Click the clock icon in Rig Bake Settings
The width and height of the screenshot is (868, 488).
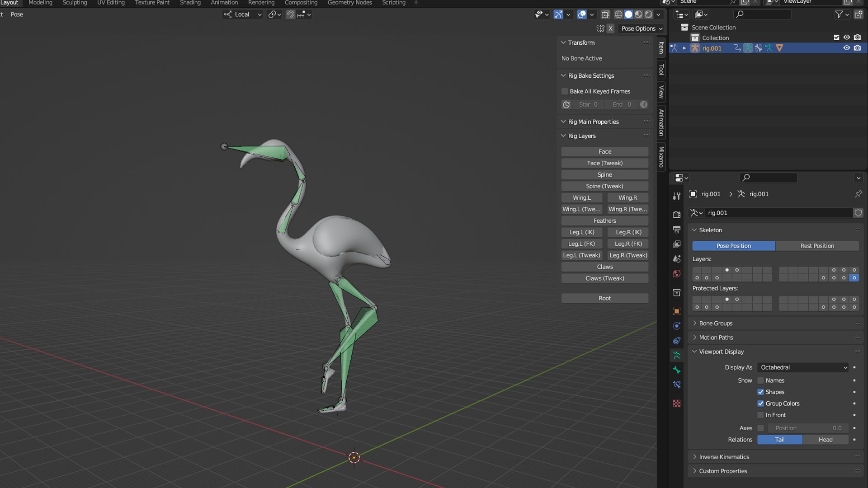566,104
